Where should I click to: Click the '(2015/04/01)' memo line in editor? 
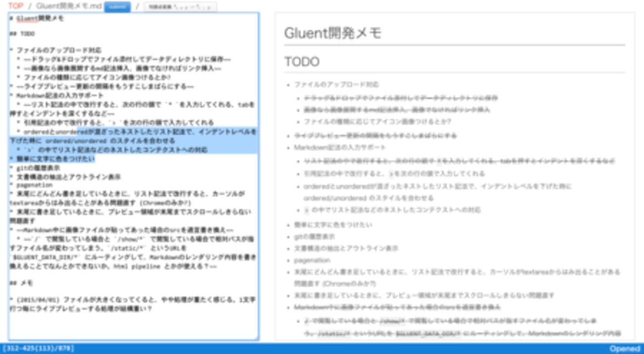click(x=132, y=304)
